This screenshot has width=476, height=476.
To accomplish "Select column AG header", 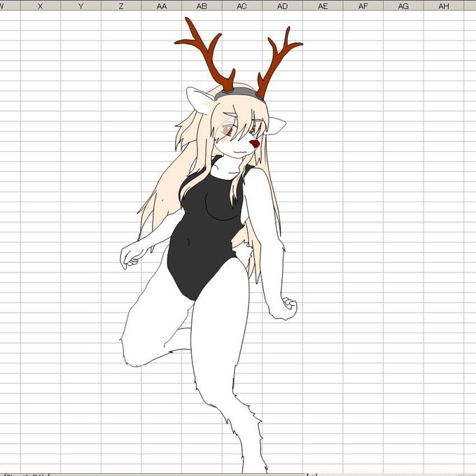I will (404, 6).
